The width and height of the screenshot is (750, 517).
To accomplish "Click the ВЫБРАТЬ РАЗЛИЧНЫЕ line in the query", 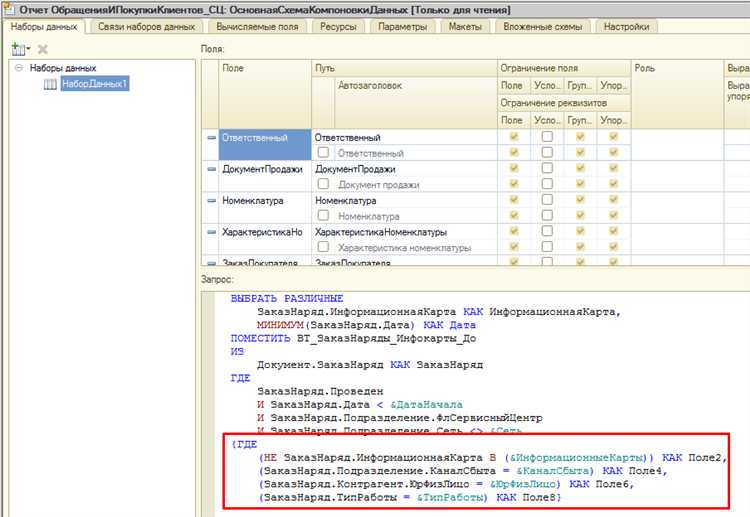I will (287, 298).
